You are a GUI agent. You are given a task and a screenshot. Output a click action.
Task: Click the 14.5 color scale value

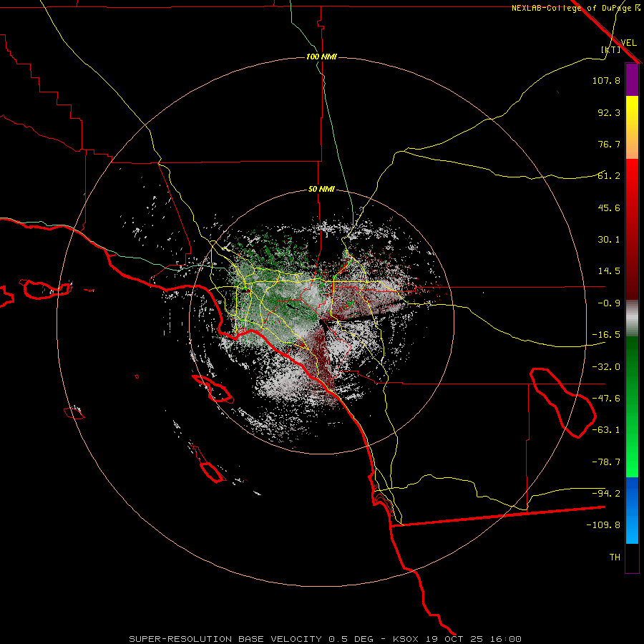pos(609,271)
